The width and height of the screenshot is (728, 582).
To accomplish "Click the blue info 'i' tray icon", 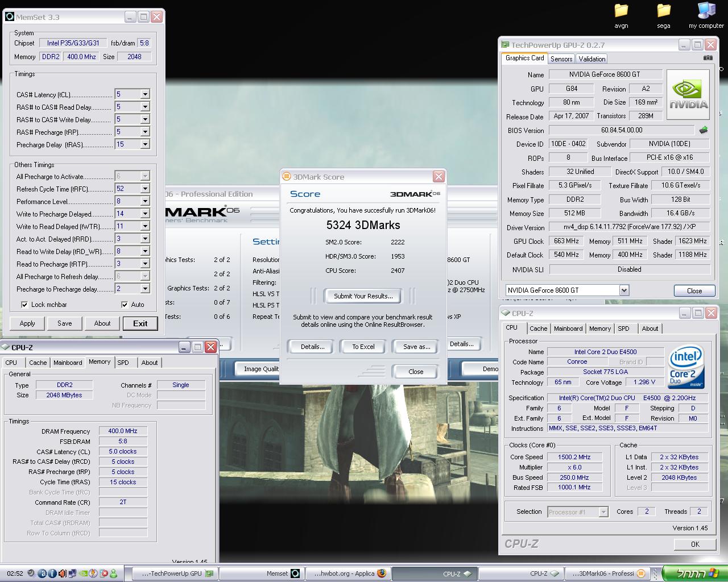I will click(52, 573).
